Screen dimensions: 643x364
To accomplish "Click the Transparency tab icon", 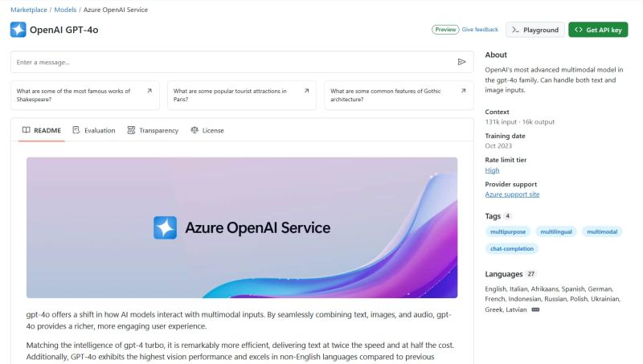I will (x=131, y=130).
